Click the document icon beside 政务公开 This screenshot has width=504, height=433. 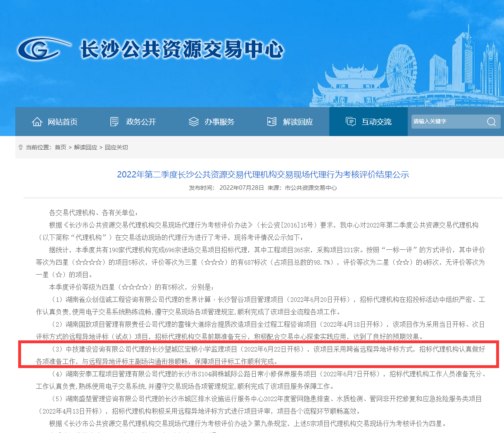[114, 122]
